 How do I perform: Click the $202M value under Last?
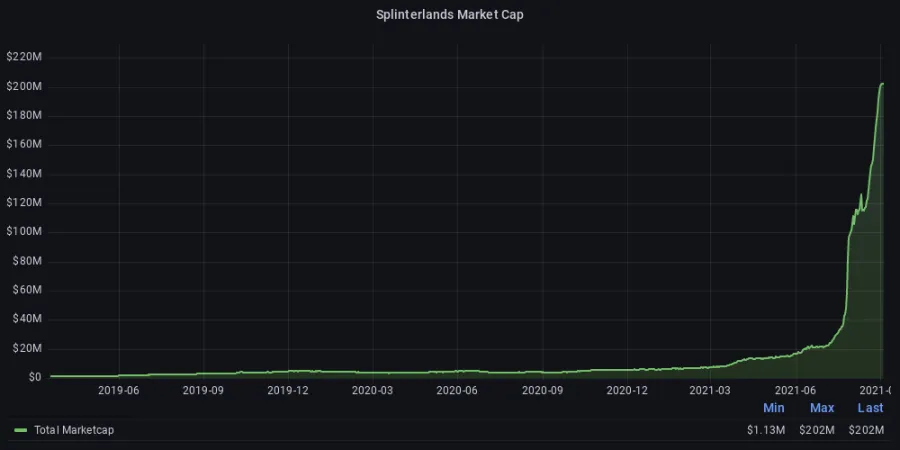(x=866, y=430)
